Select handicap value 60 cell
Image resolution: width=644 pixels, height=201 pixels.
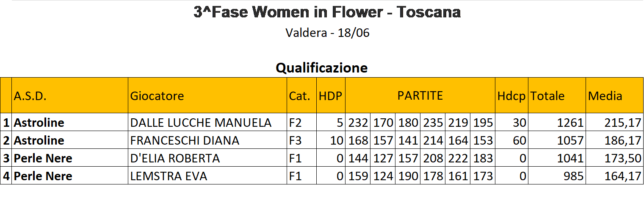(x=511, y=140)
